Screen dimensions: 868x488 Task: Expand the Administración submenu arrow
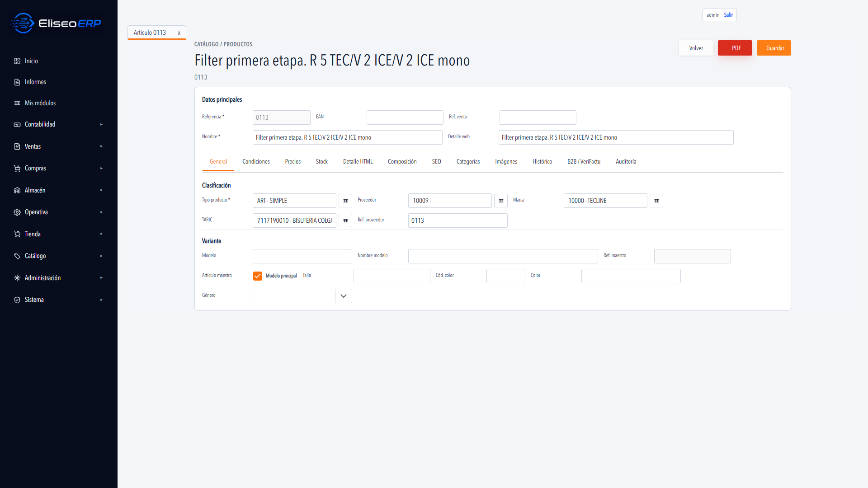click(x=101, y=278)
